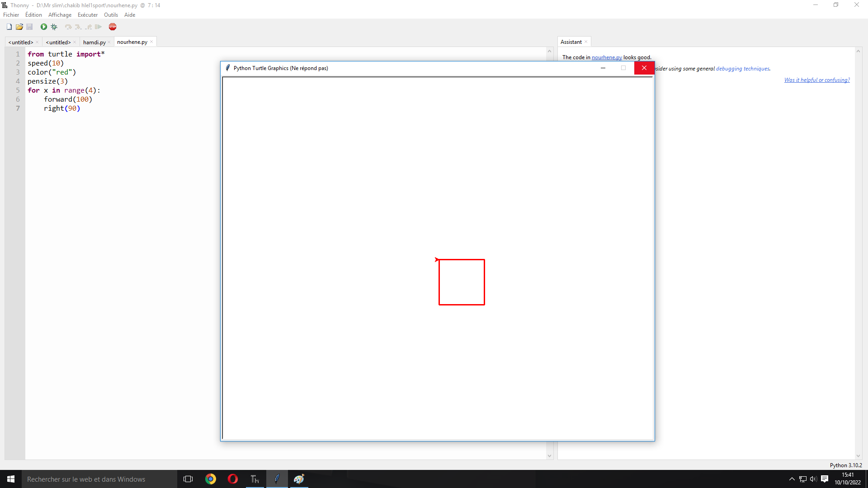This screenshot has height=488, width=868.
Task: Click the editor scrollbar down arrow
Action: click(x=550, y=456)
